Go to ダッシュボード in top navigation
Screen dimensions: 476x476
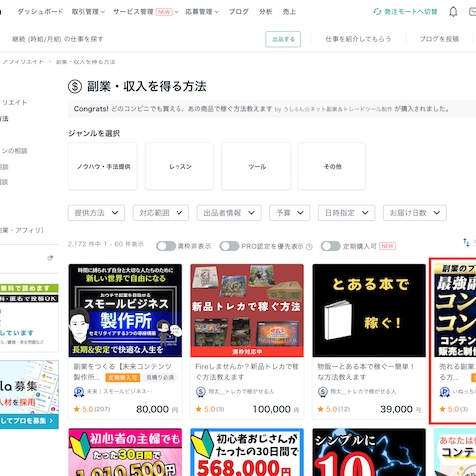point(40,12)
